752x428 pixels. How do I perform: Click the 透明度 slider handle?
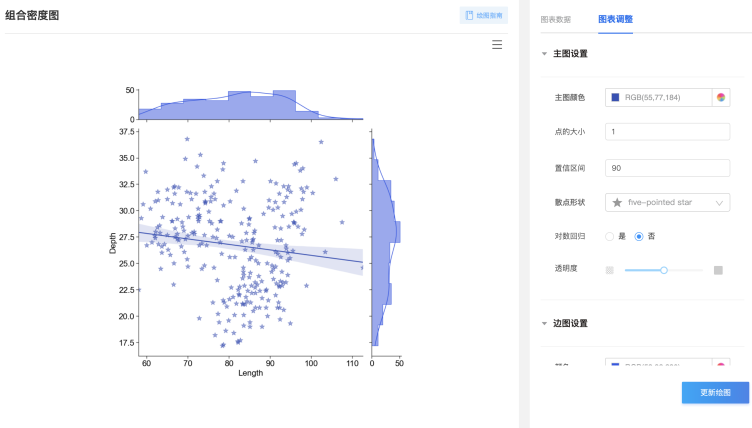[x=663, y=270]
